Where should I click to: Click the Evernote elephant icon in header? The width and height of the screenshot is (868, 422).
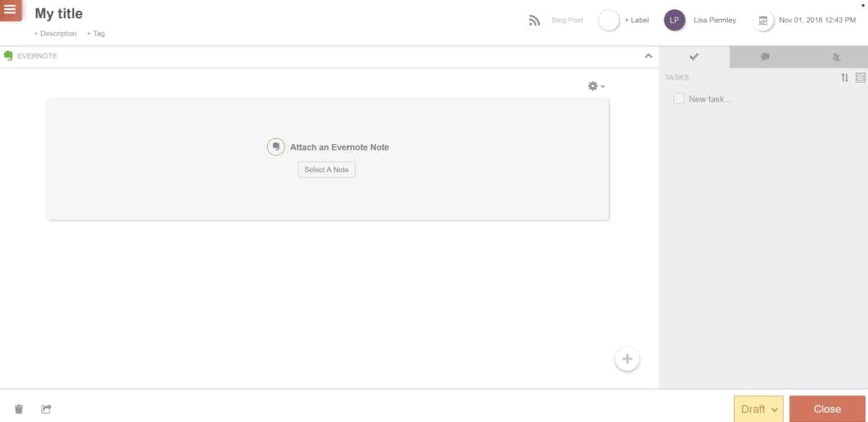8,56
